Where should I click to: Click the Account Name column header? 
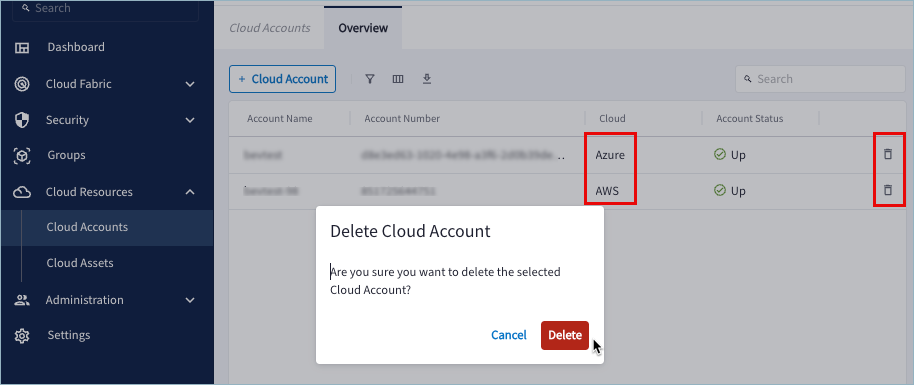click(280, 118)
